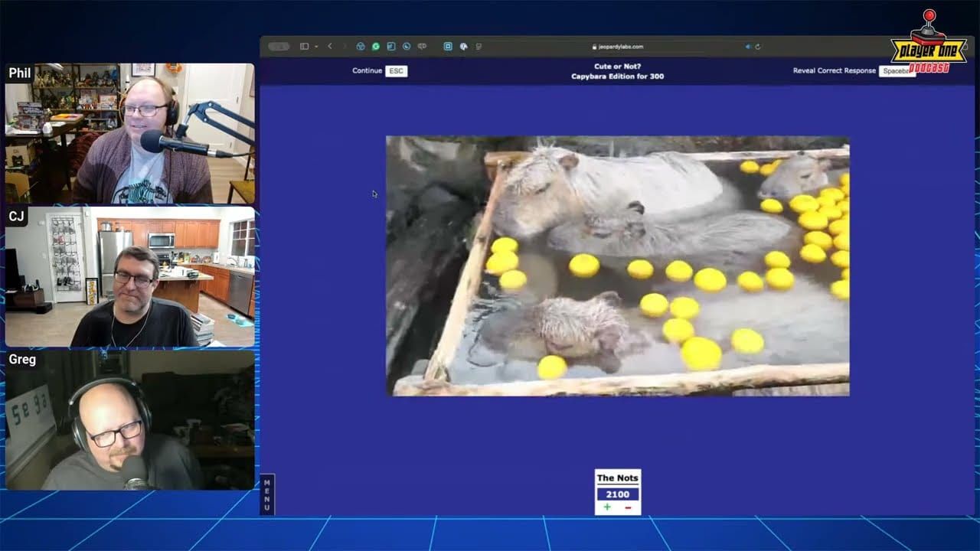Open the sidebar dropdown arrow
The height and width of the screenshot is (551, 980).
click(x=316, y=47)
